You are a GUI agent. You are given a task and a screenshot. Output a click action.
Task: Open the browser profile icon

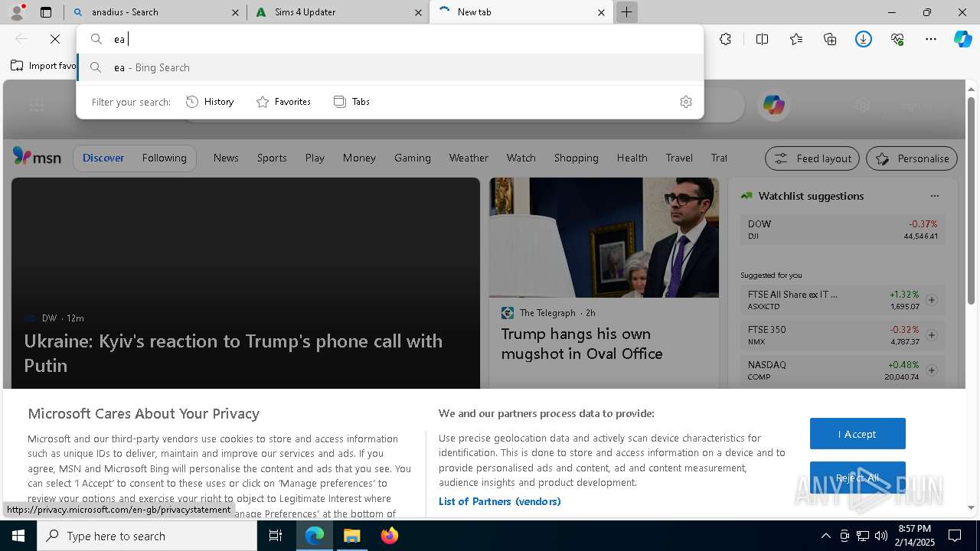pos(16,12)
